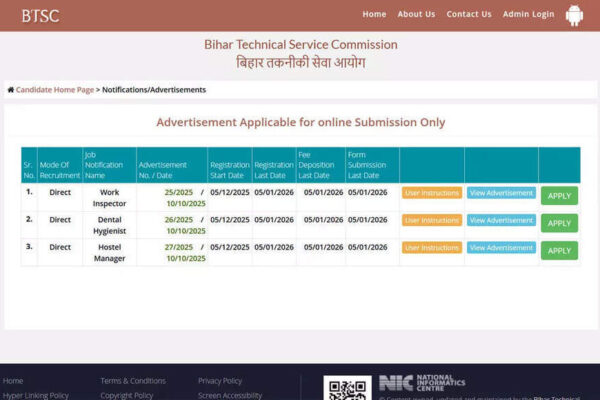600x400 pixels.
Task: Click the Bihar Technical Service Commission heading
Action: pyautogui.click(x=300, y=44)
